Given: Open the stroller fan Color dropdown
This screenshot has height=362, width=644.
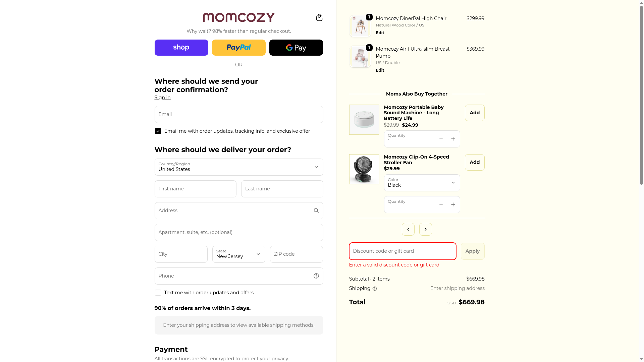Looking at the screenshot, I should [422, 183].
